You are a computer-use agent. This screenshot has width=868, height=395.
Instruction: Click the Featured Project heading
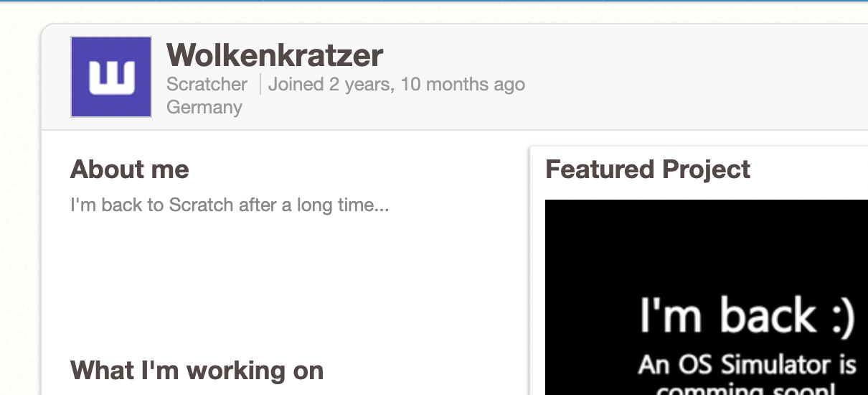[x=648, y=169]
